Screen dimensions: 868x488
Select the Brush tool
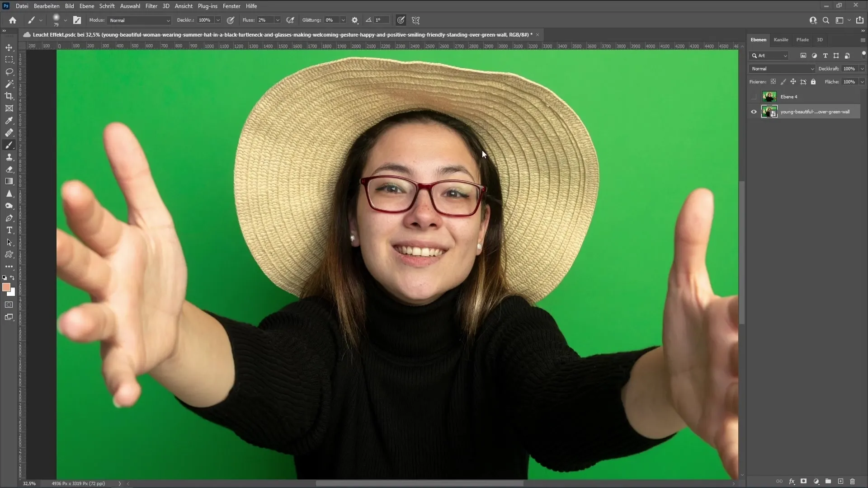click(x=9, y=145)
